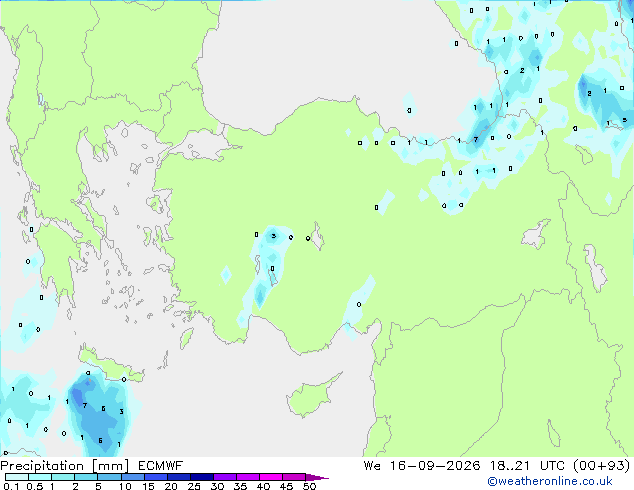Select the (00+93) forecast offset label

pos(601,466)
